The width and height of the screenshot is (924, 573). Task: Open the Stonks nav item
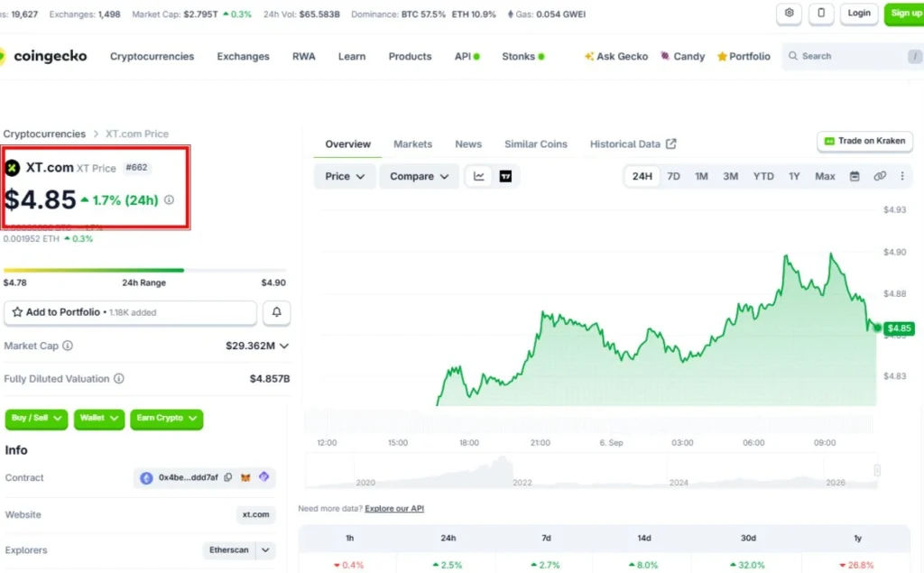(523, 57)
